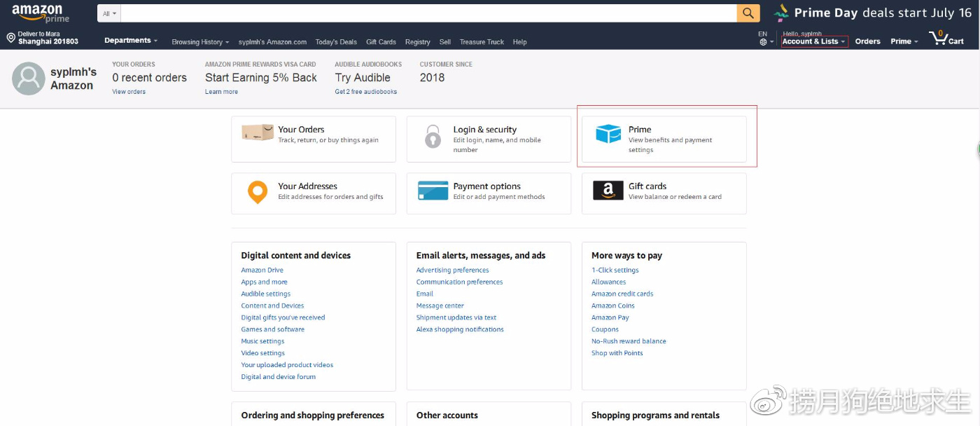Expand the Departments menu

coord(131,41)
